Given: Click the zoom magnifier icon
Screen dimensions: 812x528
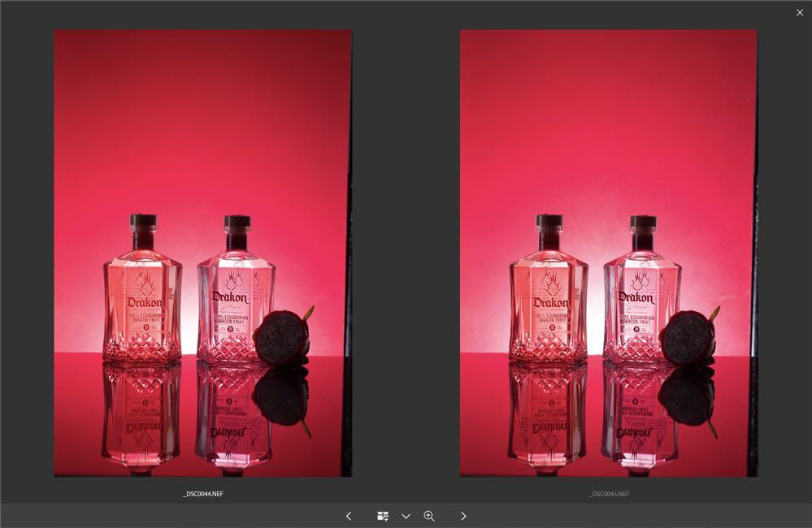Looking at the screenshot, I should coord(429,516).
